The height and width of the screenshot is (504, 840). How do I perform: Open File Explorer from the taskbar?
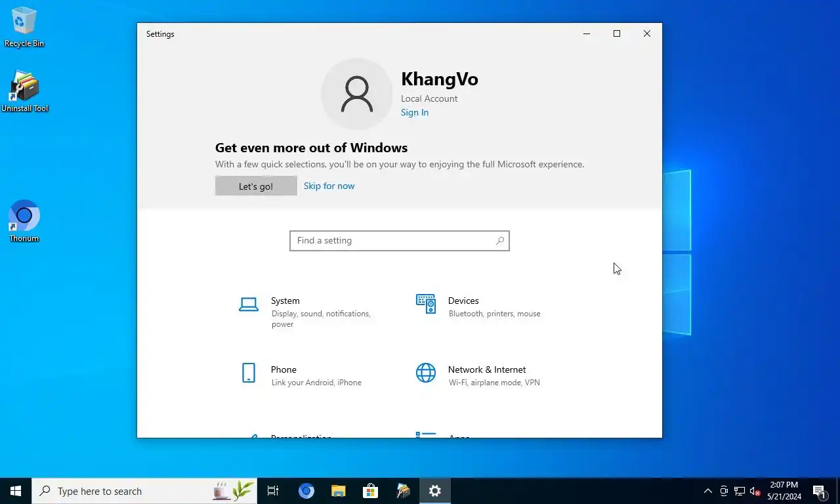pos(338,491)
